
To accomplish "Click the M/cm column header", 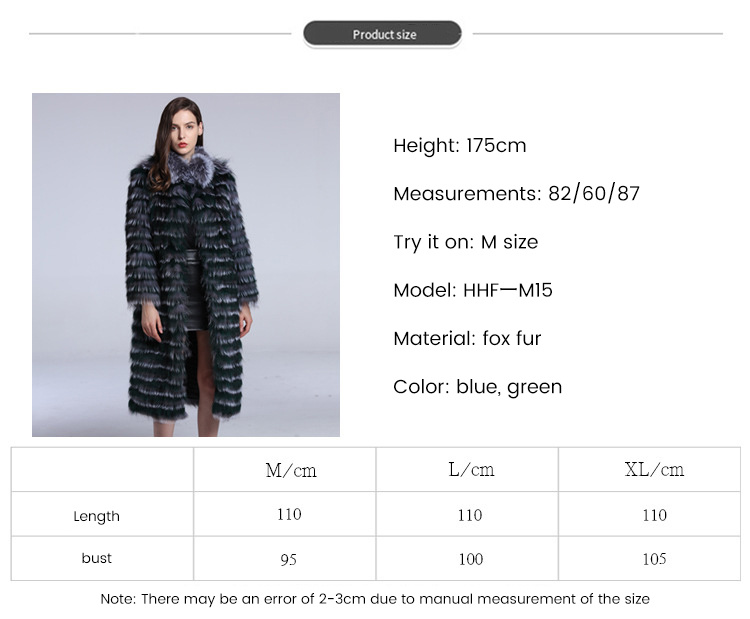I will click(x=291, y=470).
